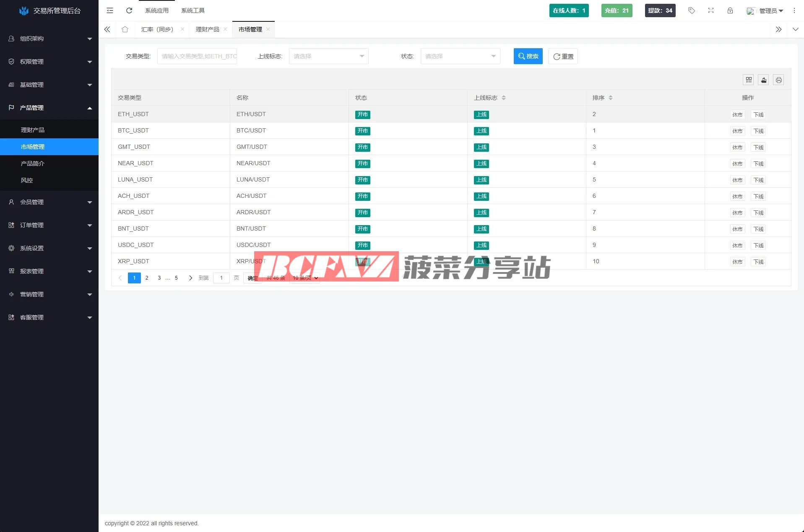Image resolution: width=804 pixels, height=532 pixels.
Task: Click the 重置 button
Action: point(563,56)
